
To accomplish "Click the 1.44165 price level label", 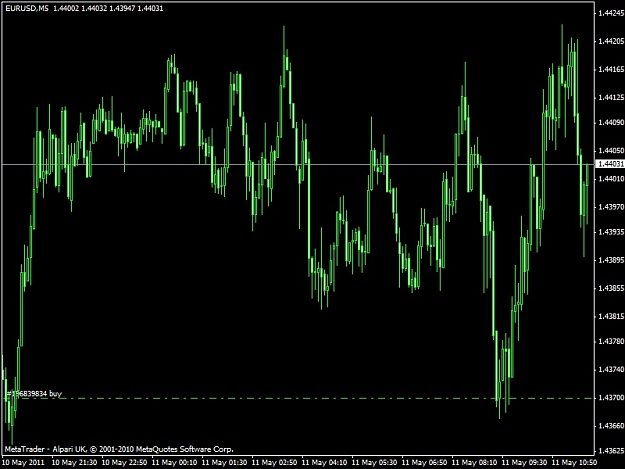I will point(611,69).
